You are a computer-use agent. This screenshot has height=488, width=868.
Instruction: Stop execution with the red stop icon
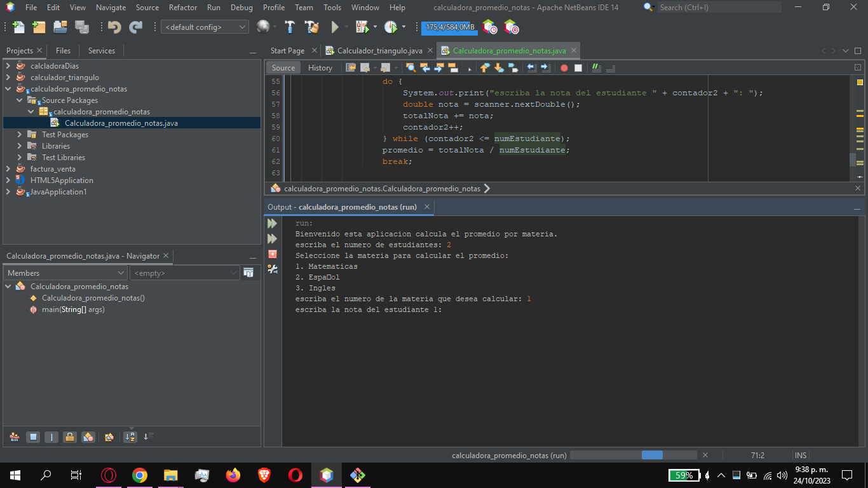tap(272, 254)
